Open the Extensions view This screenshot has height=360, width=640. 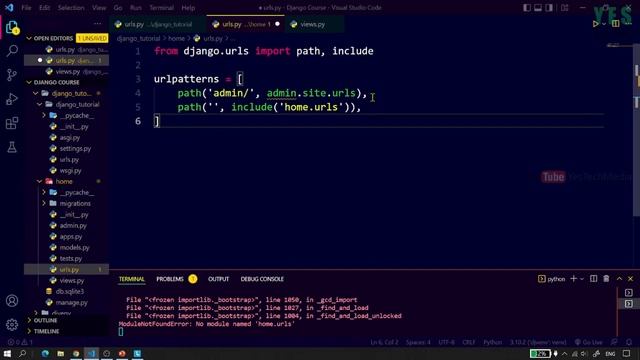pyautogui.click(x=12, y=123)
